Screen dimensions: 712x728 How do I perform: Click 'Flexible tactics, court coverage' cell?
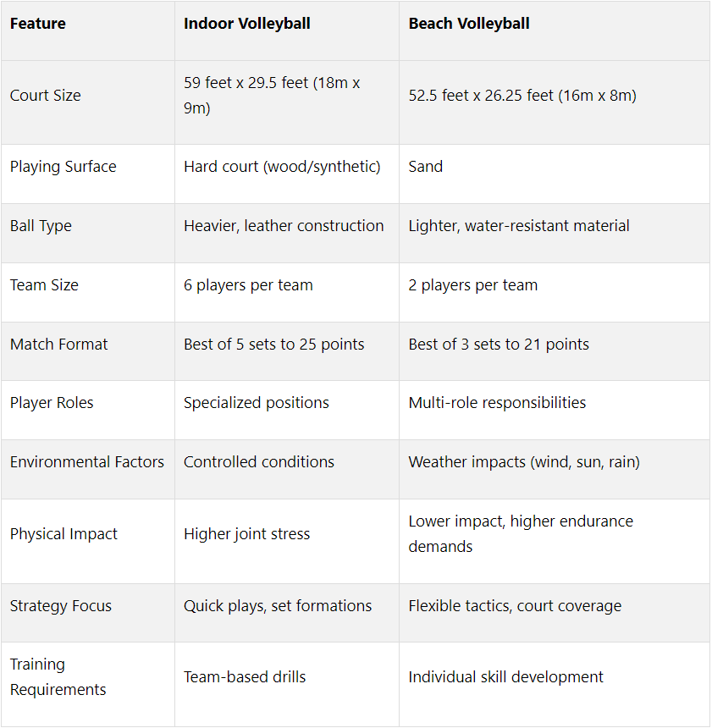[515, 606]
